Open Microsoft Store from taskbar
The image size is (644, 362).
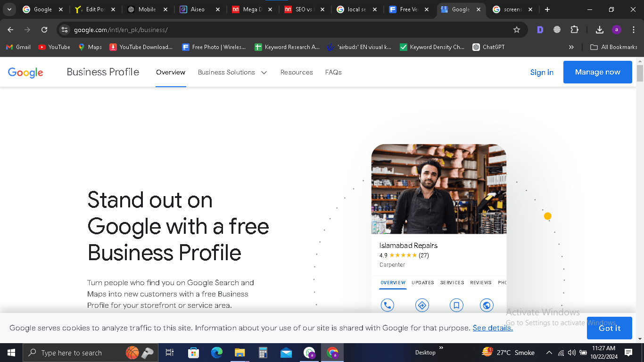point(193,353)
